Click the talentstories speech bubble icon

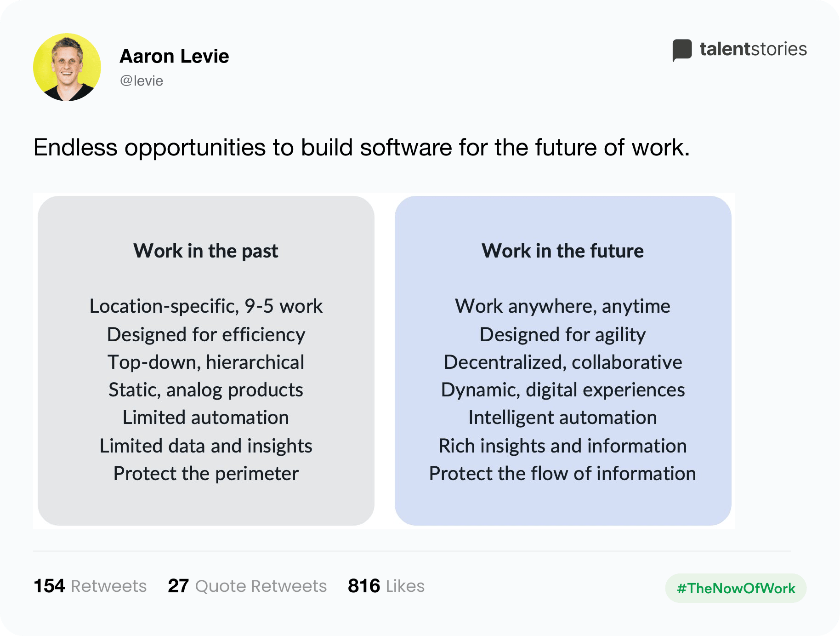[682, 50]
